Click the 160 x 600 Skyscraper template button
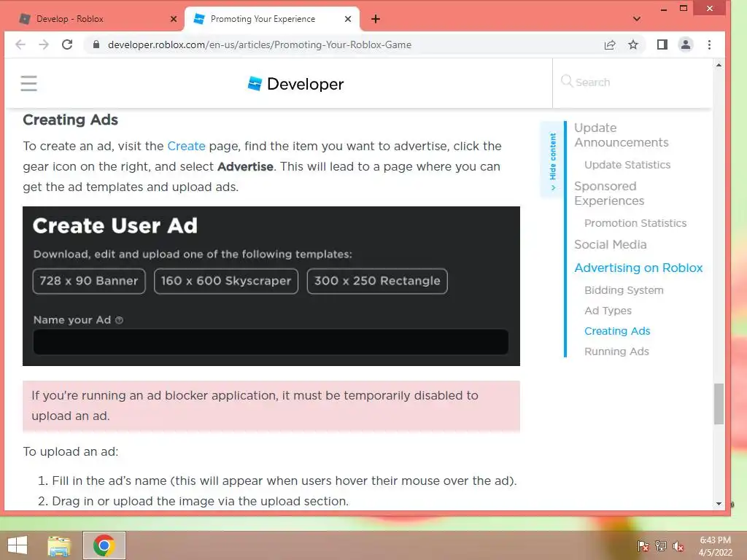This screenshot has height=560, width=747. [x=226, y=281]
